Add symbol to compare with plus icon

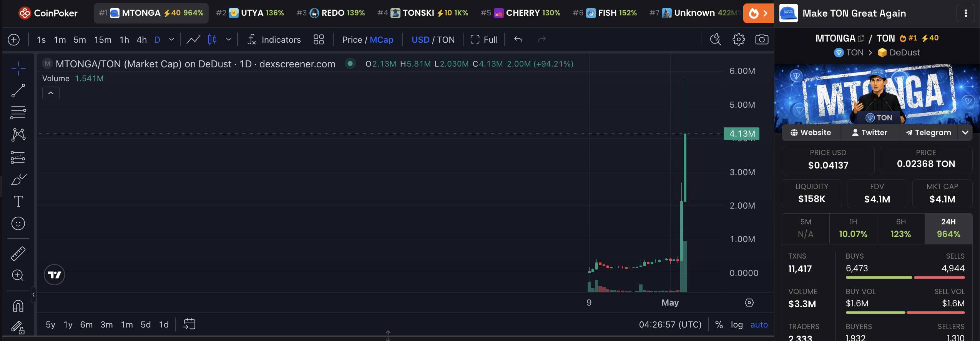(14, 40)
